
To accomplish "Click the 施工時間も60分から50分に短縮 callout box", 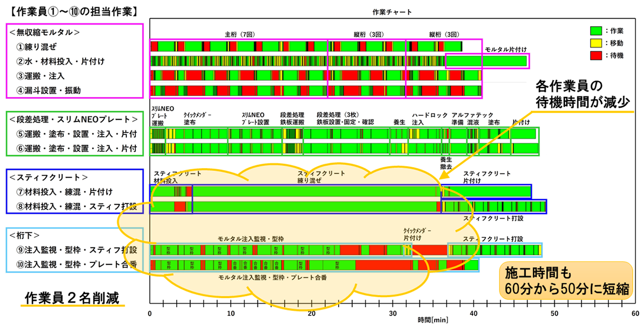I will tap(566, 282).
